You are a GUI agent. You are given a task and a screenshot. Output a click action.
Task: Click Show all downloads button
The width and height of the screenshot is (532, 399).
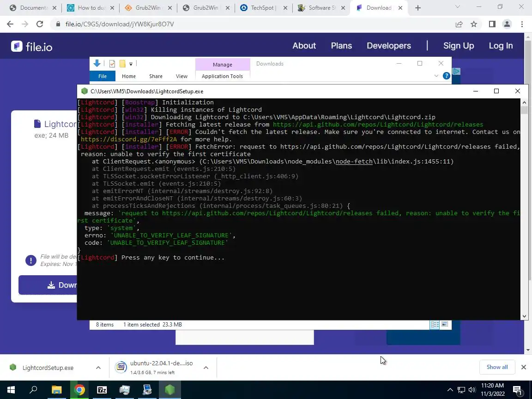pos(497,367)
